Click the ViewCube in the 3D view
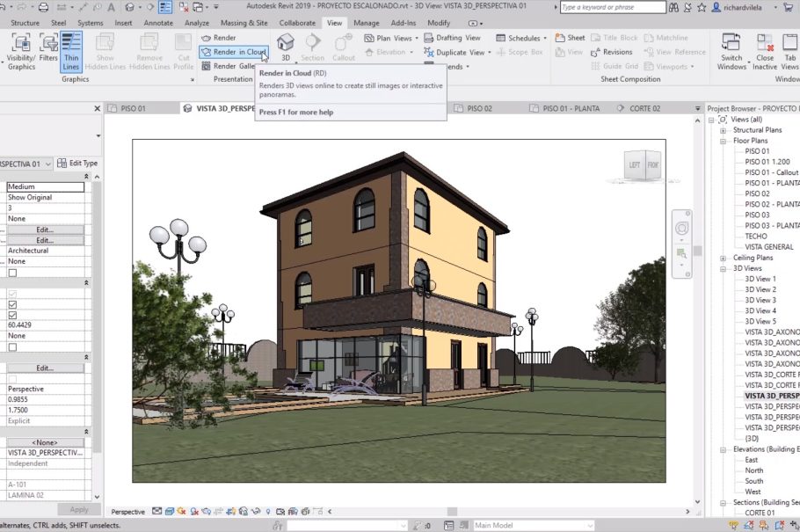This screenshot has width=800, height=532. [643, 164]
